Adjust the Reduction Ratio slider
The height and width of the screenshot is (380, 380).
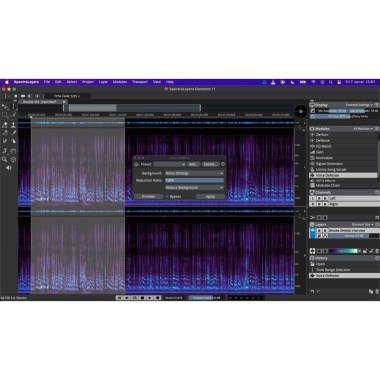click(x=194, y=180)
